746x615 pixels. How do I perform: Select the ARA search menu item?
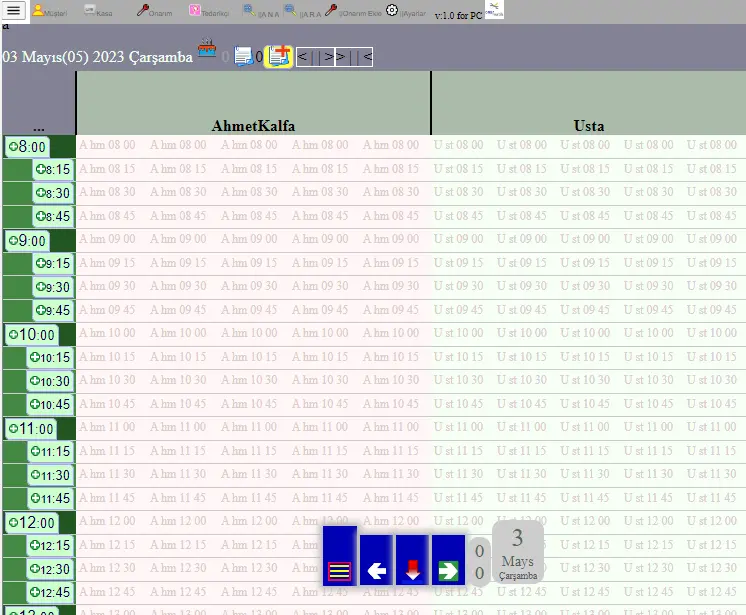click(302, 11)
